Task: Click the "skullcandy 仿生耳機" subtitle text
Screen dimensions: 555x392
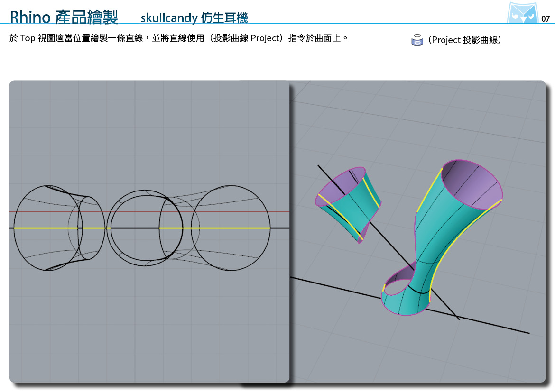Action: point(194,18)
